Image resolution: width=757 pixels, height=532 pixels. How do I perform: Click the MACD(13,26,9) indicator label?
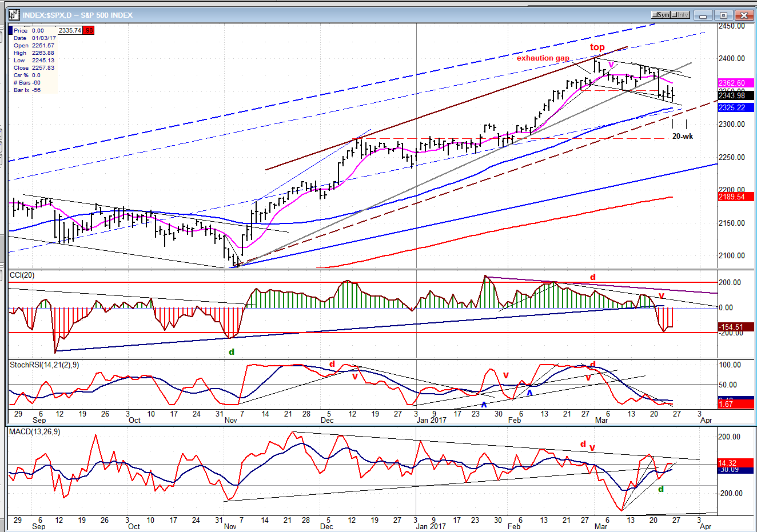[x=34, y=431]
